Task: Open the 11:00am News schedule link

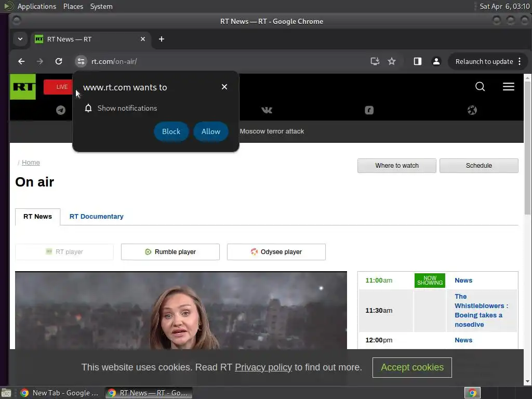Action: 463,280
